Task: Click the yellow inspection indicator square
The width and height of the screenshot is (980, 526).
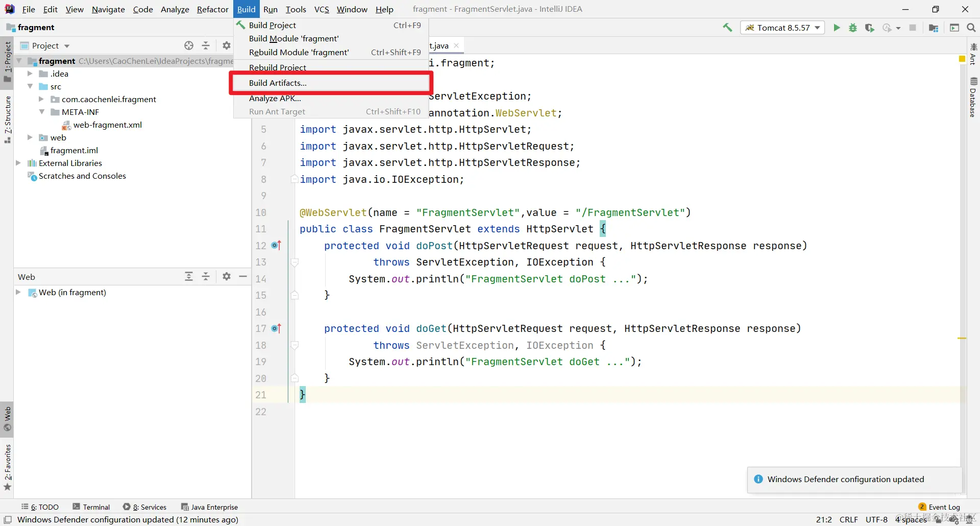Action: click(x=962, y=59)
